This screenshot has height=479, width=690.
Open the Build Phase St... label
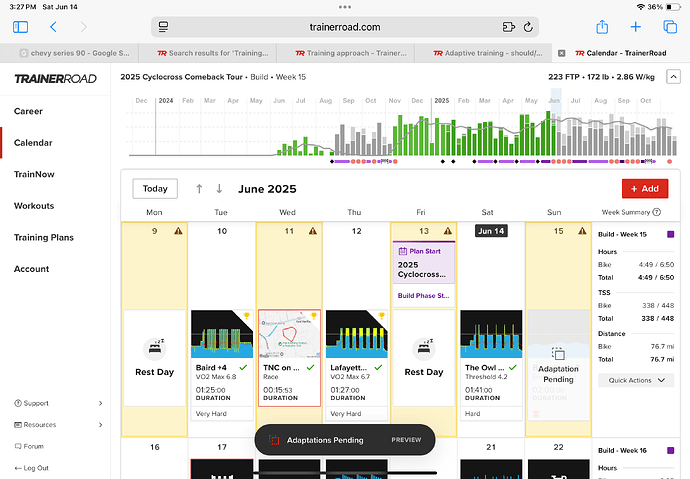[x=423, y=296]
